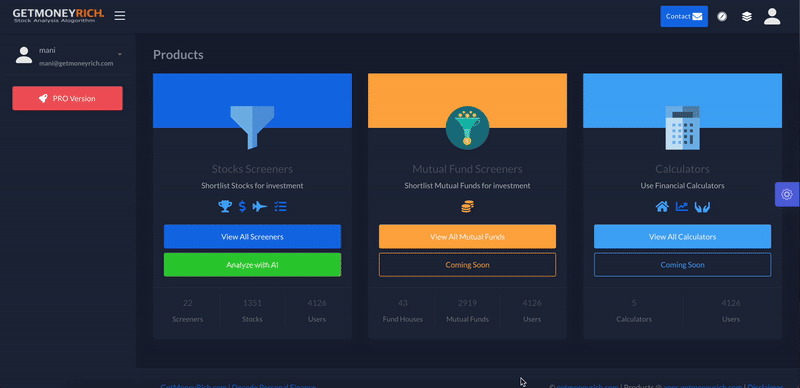Viewport: 800px width, 388px height.
Task: Click the funnel icon of Stocks Screeners card
Action: click(252, 128)
